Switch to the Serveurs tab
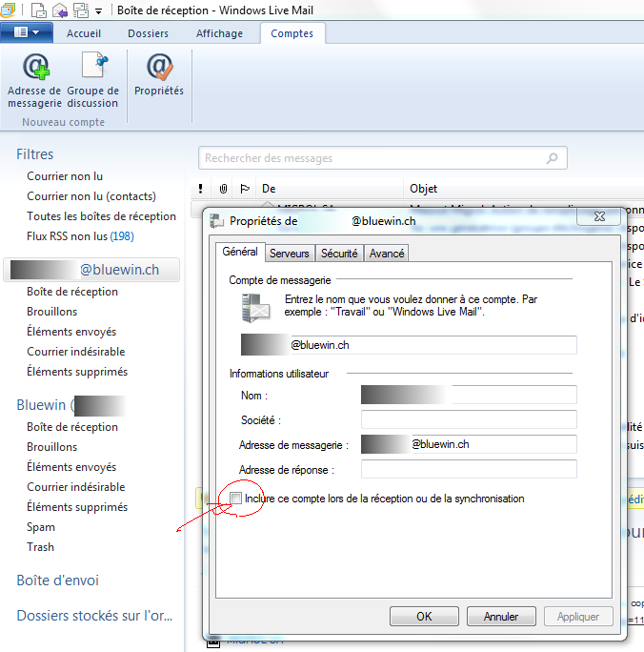This screenshot has height=652, width=644. [289, 254]
